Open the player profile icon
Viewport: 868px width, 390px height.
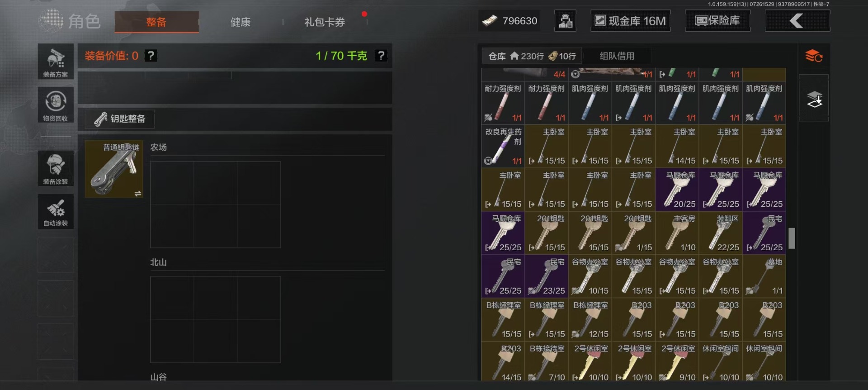[x=565, y=21]
